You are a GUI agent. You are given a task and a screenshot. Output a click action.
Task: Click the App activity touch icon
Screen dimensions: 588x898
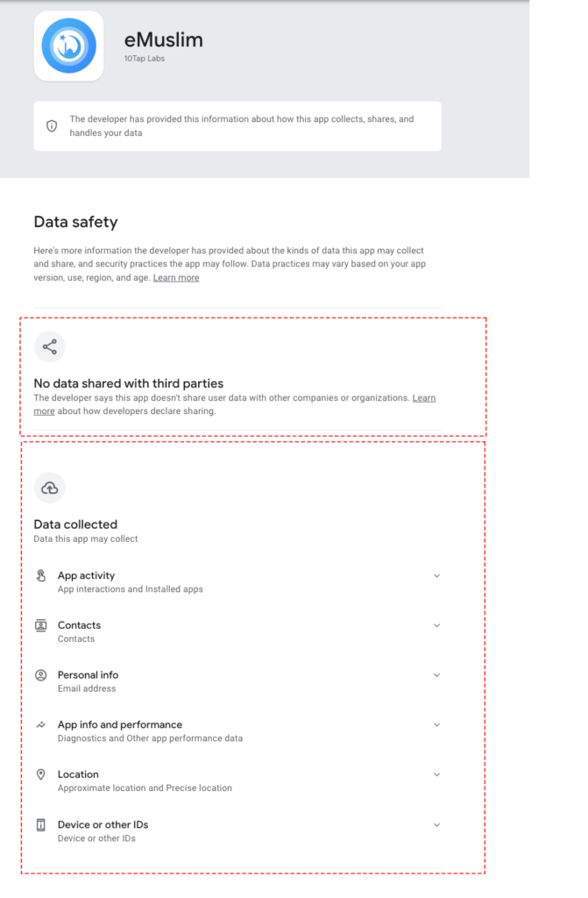(40, 576)
